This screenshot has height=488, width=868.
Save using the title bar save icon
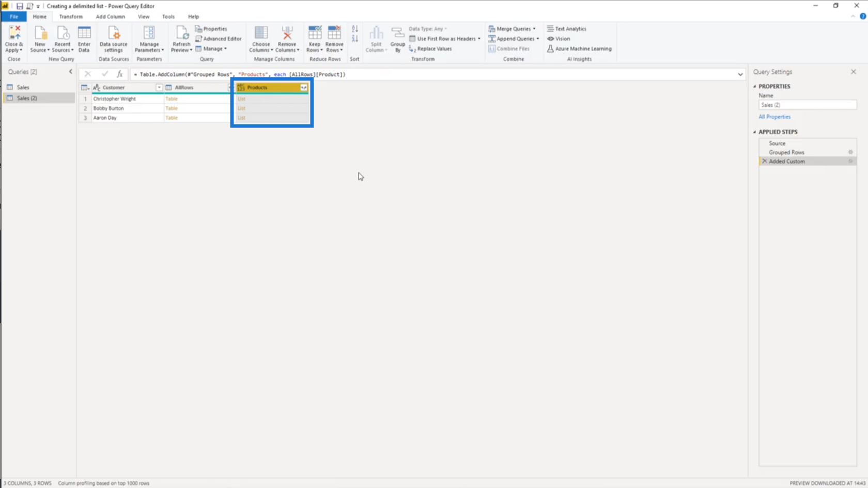20,6
